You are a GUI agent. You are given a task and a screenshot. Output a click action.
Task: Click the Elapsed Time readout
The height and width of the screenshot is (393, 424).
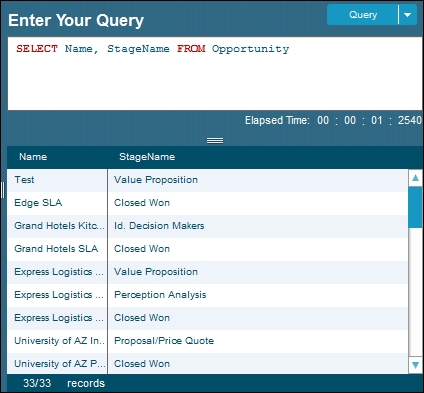333,120
